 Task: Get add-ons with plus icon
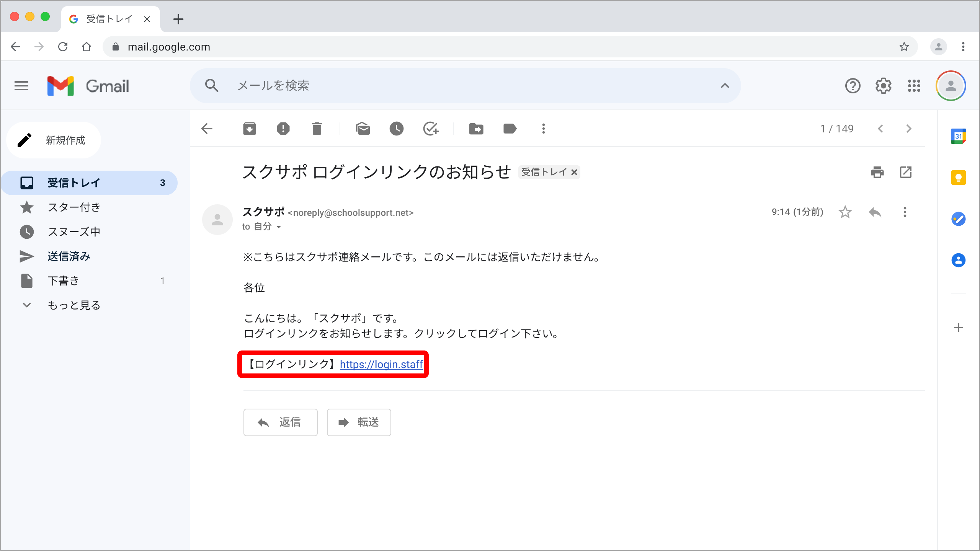(959, 328)
